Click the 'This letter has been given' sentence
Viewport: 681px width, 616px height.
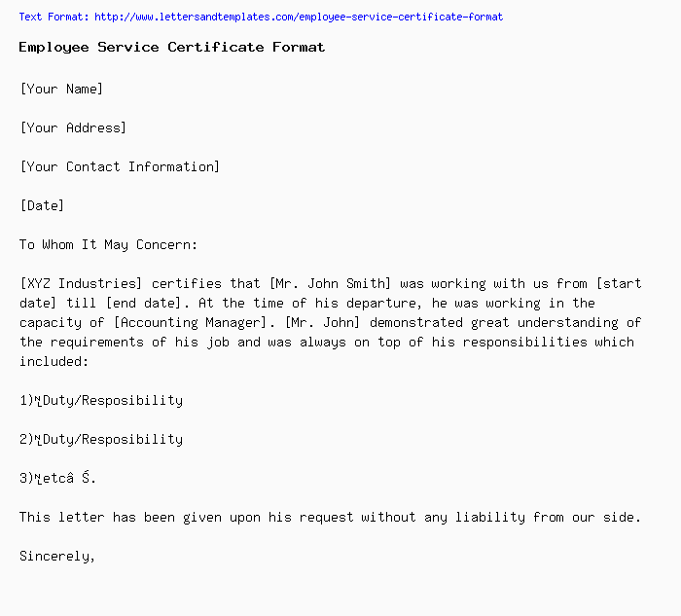[330, 518]
